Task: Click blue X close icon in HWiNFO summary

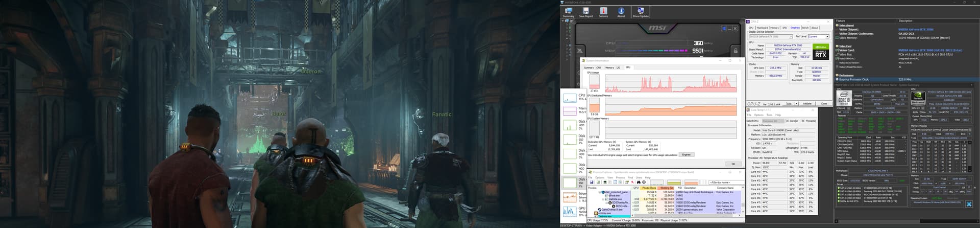Action: tap(969, 204)
